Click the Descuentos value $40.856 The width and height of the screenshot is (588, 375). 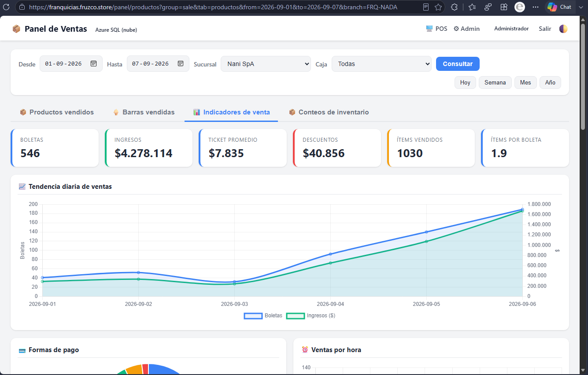324,153
